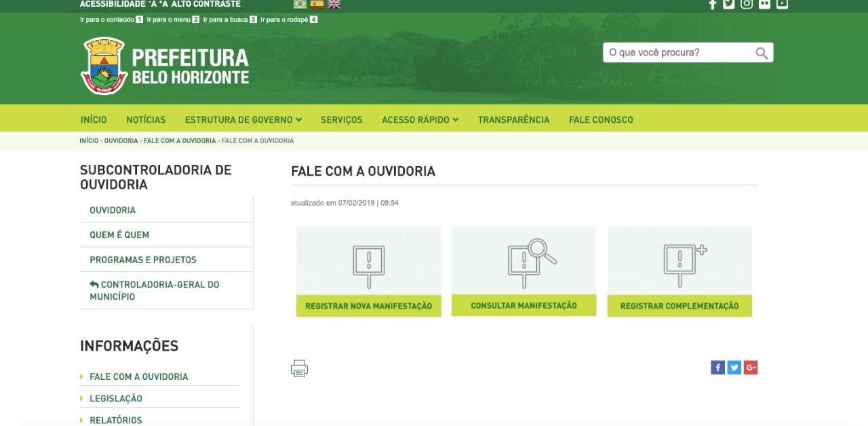
Task: Open the Início menu item
Action: (94, 119)
